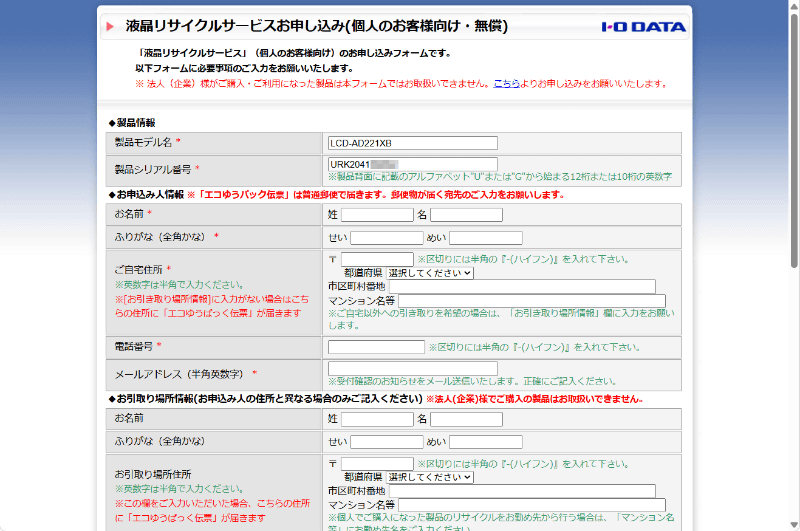Click the scrollbar up arrow

click(x=794, y=5)
